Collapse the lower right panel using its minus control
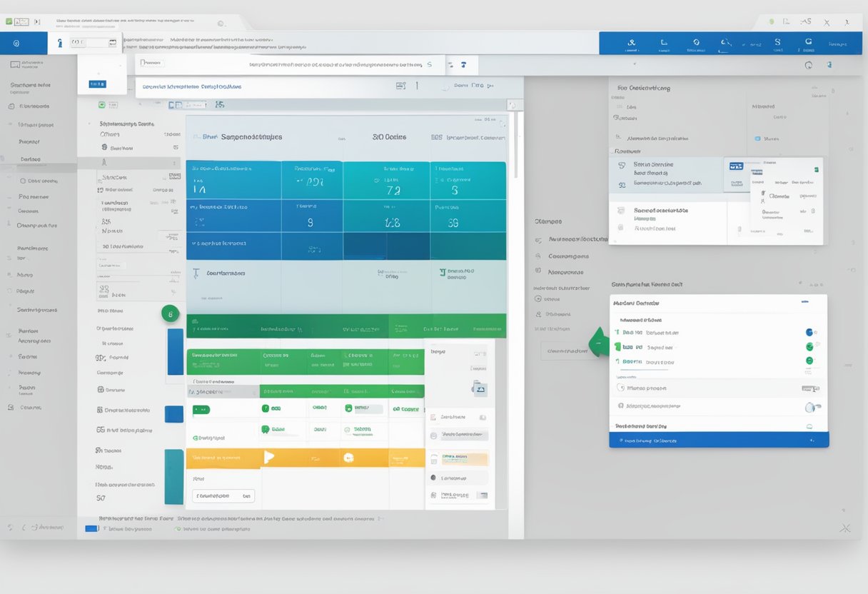This screenshot has width=868, height=594. (804, 302)
